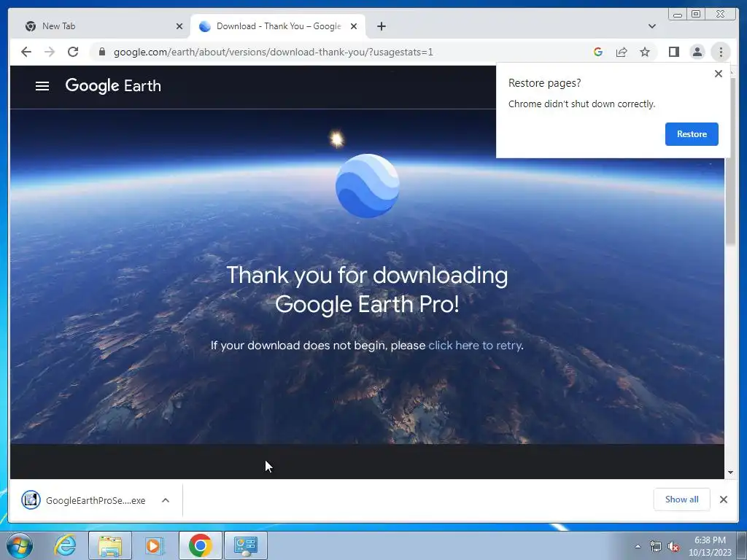Share this page icon
The height and width of the screenshot is (560, 747).
622,52
